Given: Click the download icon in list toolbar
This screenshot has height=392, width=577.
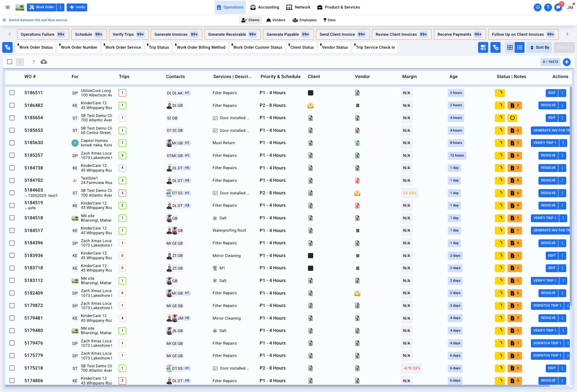Looking at the screenshot, I should coord(34,62).
